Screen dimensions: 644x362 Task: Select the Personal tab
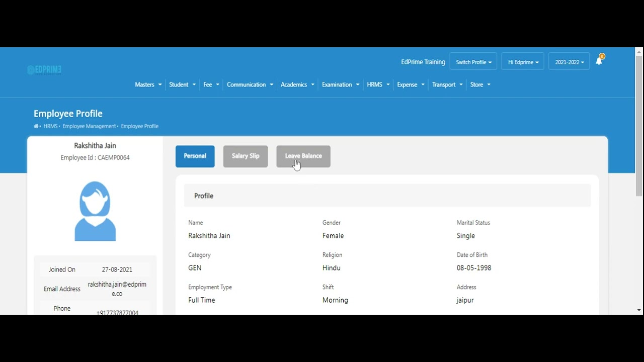tap(195, 156)
